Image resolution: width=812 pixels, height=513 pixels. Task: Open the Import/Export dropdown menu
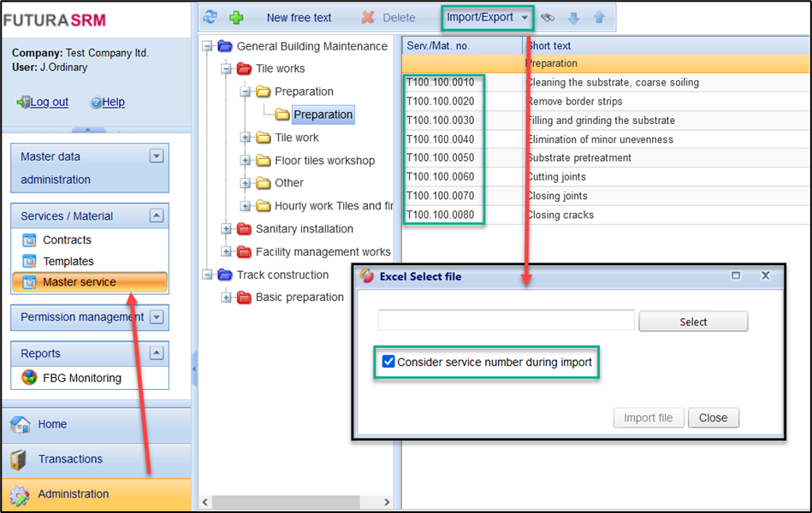point(487,17)
